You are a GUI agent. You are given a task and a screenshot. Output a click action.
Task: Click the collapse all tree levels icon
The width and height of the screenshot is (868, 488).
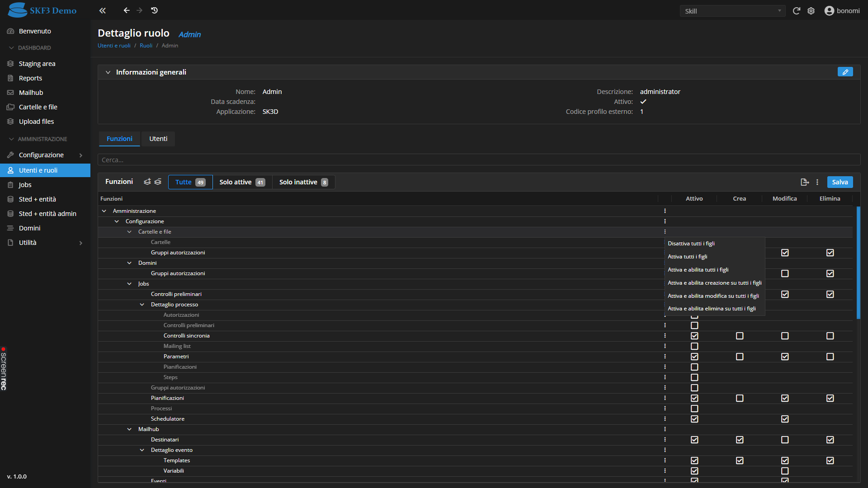[x=158, y=182]
